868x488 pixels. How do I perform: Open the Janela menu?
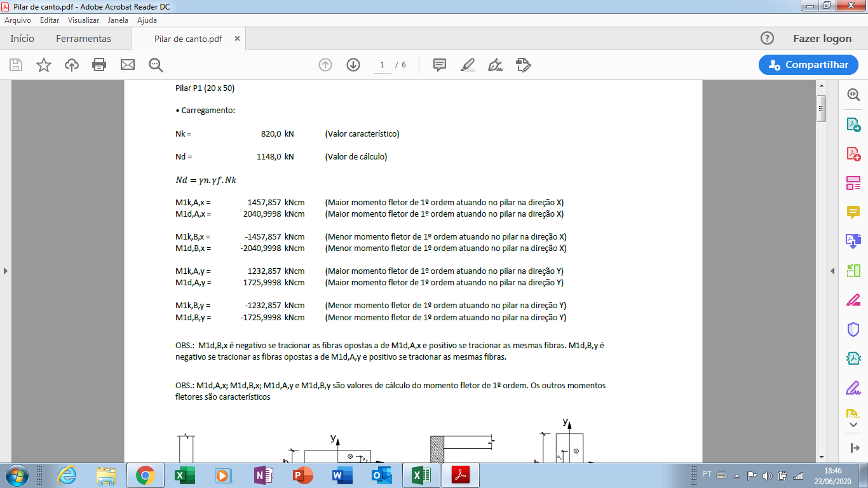tap(118, 20)
